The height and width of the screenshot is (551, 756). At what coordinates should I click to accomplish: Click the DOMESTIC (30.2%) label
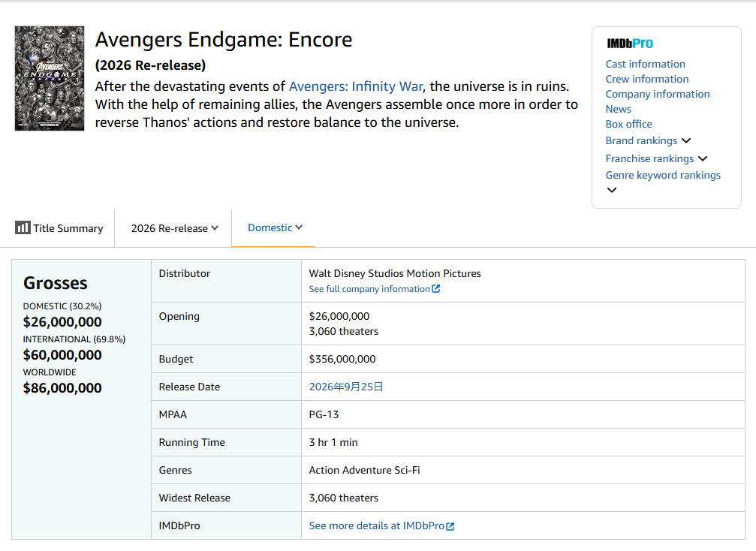(62, 306)
